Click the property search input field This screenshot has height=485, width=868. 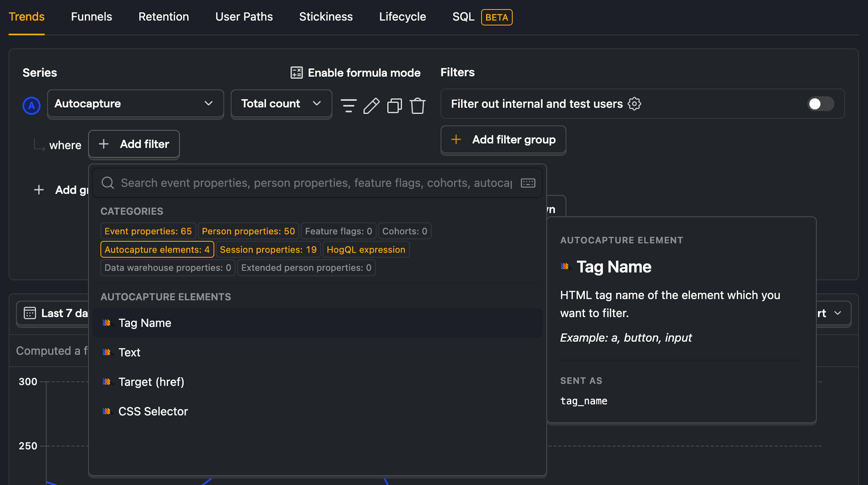point(317,183)
